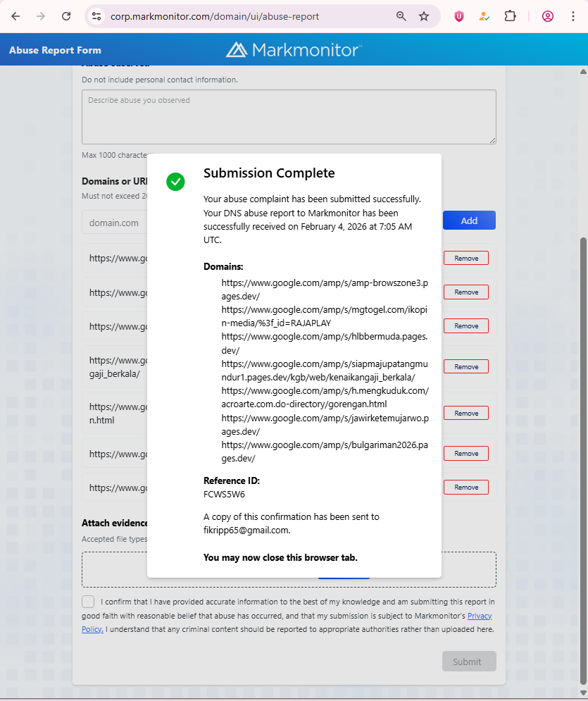
Task: Remove the sixth listed URL
Action: 466,453
